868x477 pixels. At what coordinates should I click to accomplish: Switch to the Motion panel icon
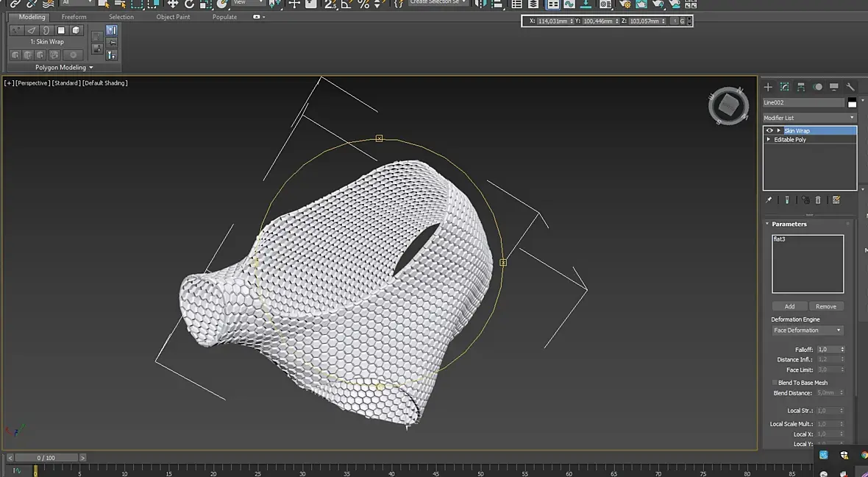click(817, 87)
